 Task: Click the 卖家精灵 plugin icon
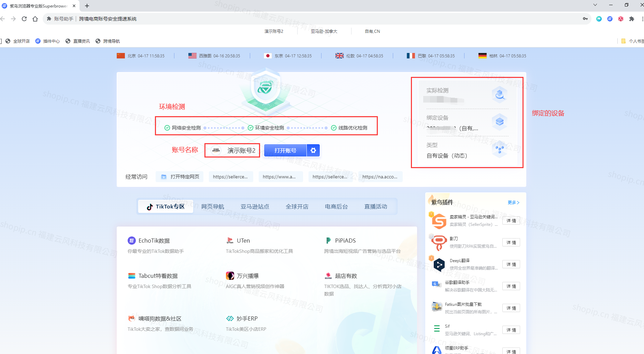pyautogui.click(x=439, y=221)
